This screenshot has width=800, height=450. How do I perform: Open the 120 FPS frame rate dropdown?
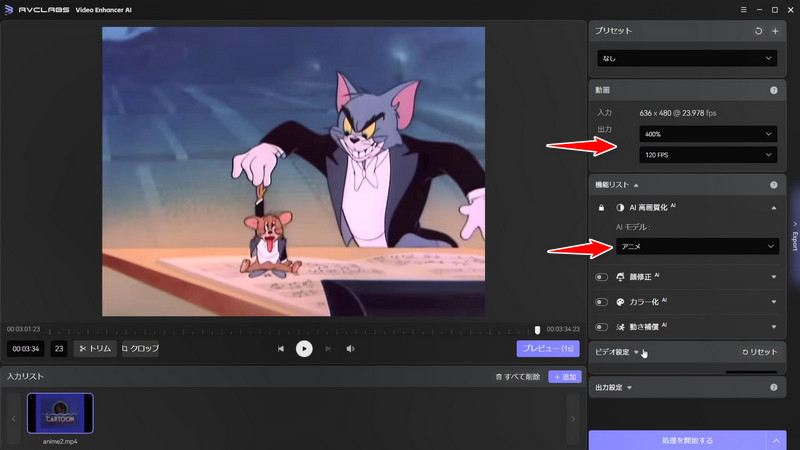708,155
